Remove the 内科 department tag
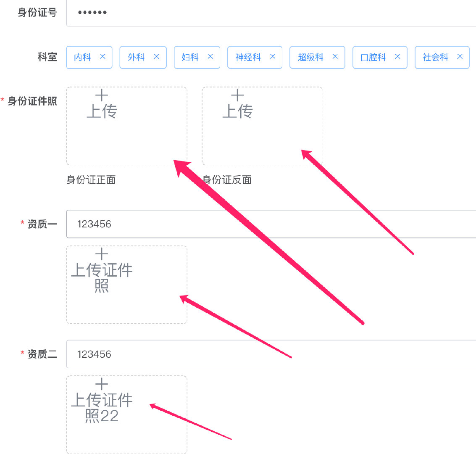This screenshot has width=476, height=454. [x=102, y=57]
